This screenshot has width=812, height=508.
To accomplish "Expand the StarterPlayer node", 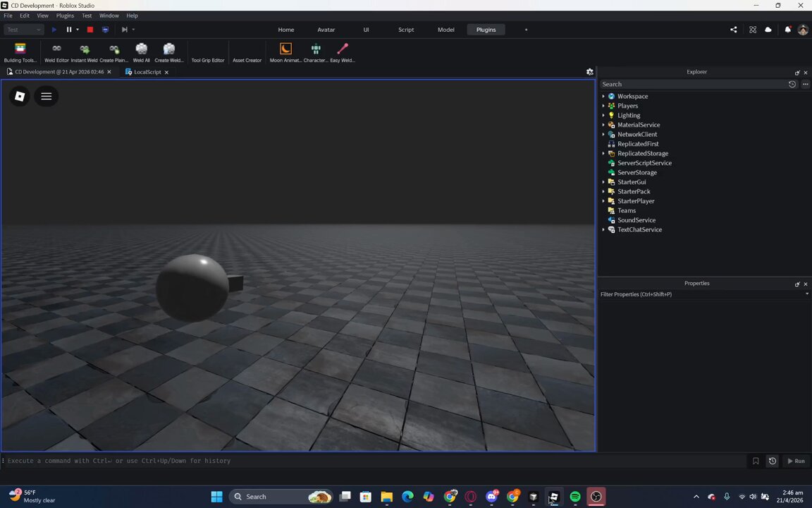I will (603, 201).
